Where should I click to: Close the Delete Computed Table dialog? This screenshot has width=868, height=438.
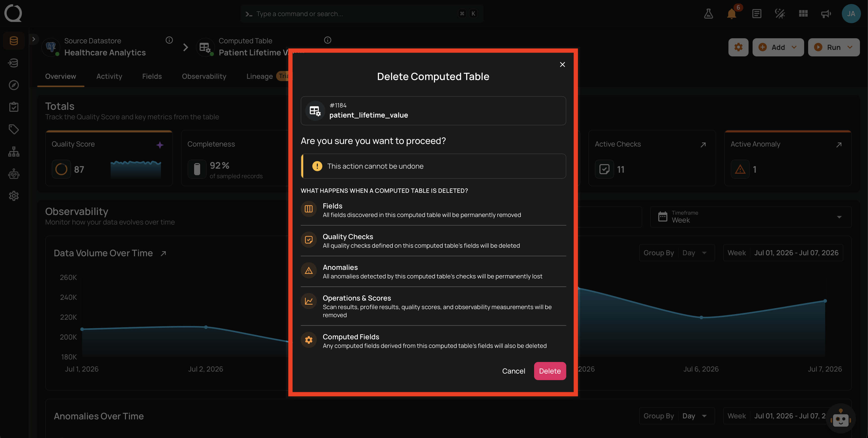click(562, 64)
